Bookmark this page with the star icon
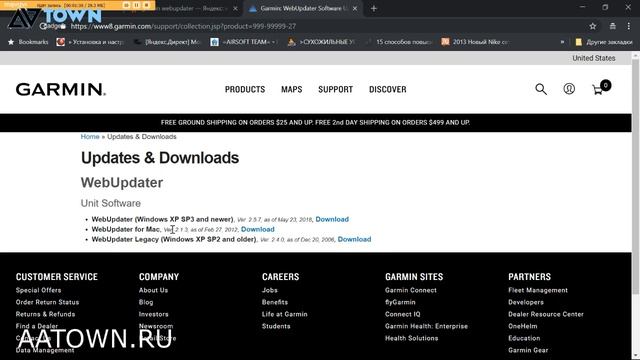Image resolution: width=640 pixels, height=360 pixels. [x=593, y=26]
